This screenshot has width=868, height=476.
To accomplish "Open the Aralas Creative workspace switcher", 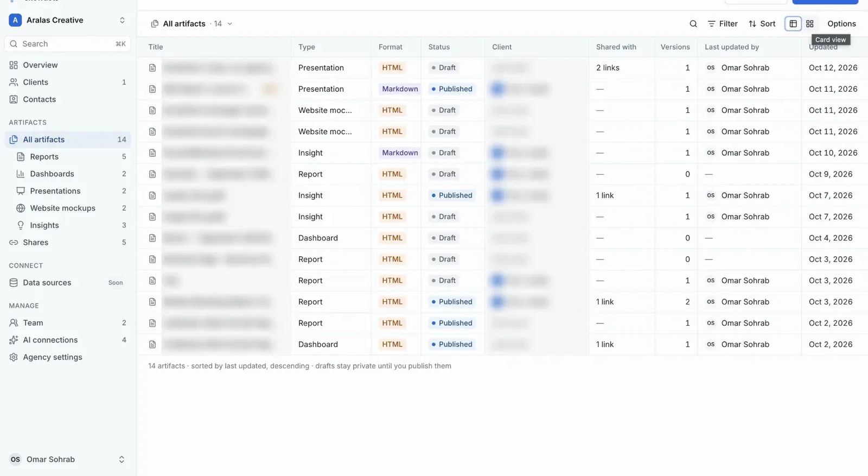I will (68, 20).
